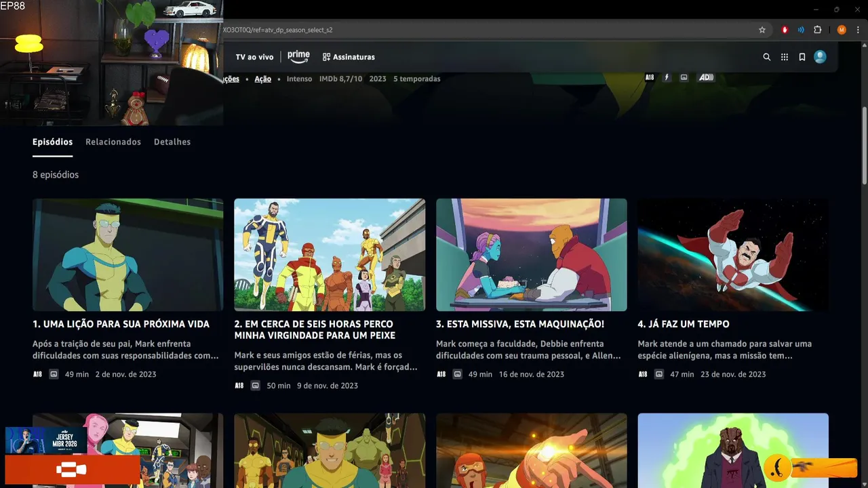
Task: Click A18 rating badge under episode 2
Action: [x=239, y=386]
